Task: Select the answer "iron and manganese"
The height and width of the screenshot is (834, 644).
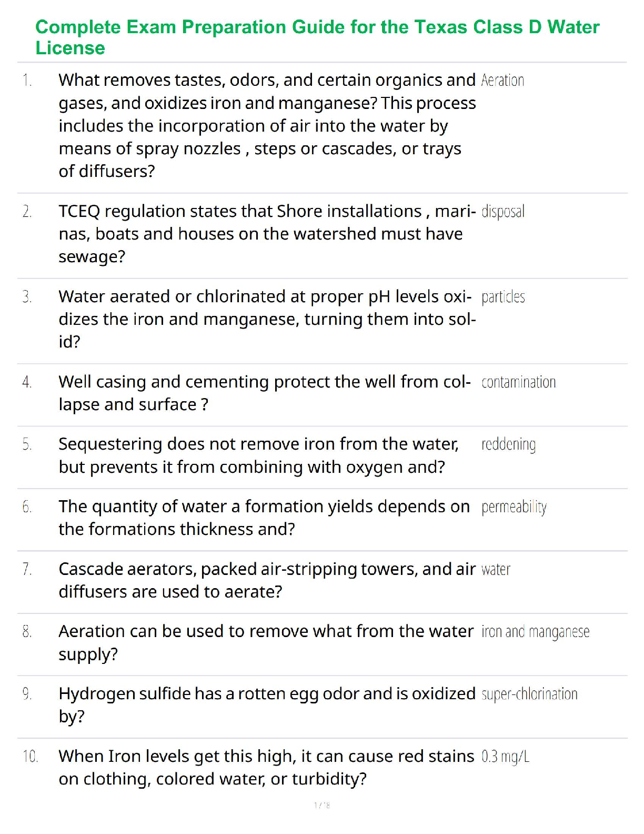Action: [x=535, y=632]
